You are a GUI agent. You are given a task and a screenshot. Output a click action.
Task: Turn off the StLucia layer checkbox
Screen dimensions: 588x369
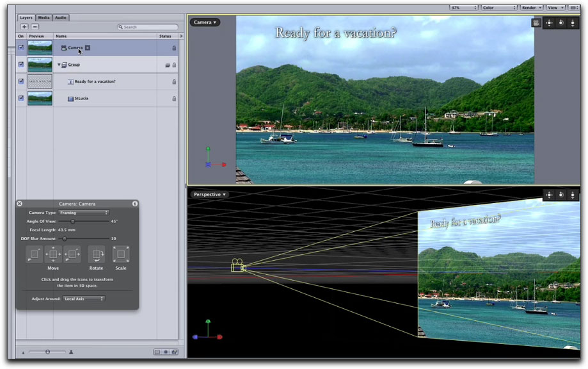(21, 99)
